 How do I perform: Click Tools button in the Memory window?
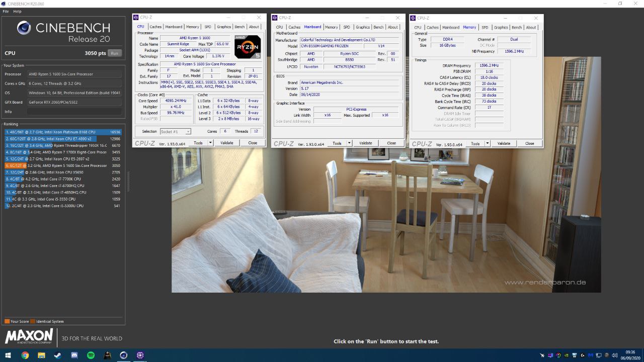pyautogui.click(x=475, y=143)
